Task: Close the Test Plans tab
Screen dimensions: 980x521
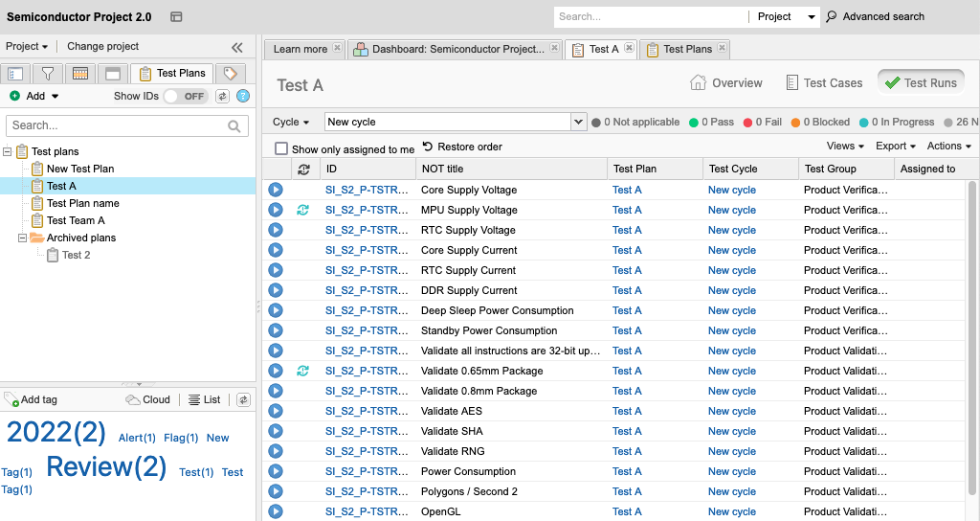Action: point(722,48)
